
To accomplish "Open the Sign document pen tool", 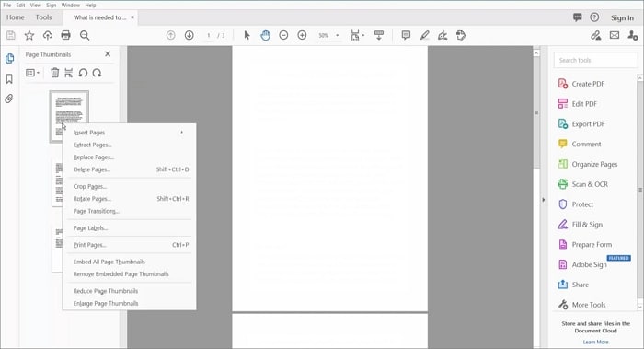I will [443, 35].
